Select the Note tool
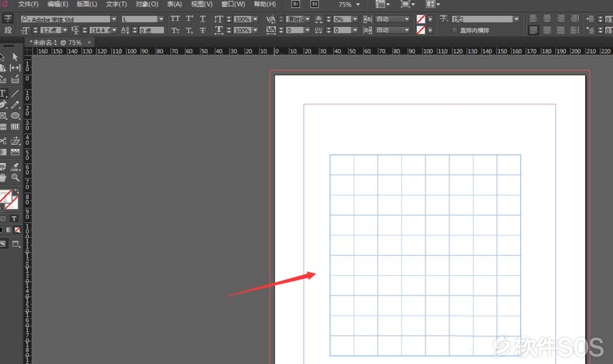 pyautogui.click(x=3, y=167)
